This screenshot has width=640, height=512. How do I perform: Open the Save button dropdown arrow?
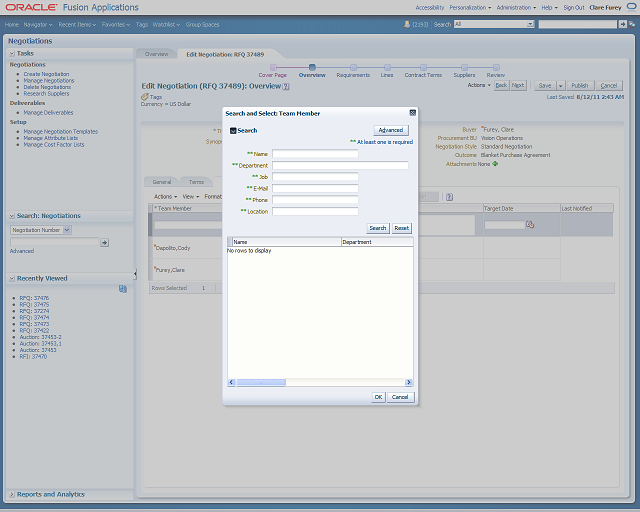pos(560,86)
